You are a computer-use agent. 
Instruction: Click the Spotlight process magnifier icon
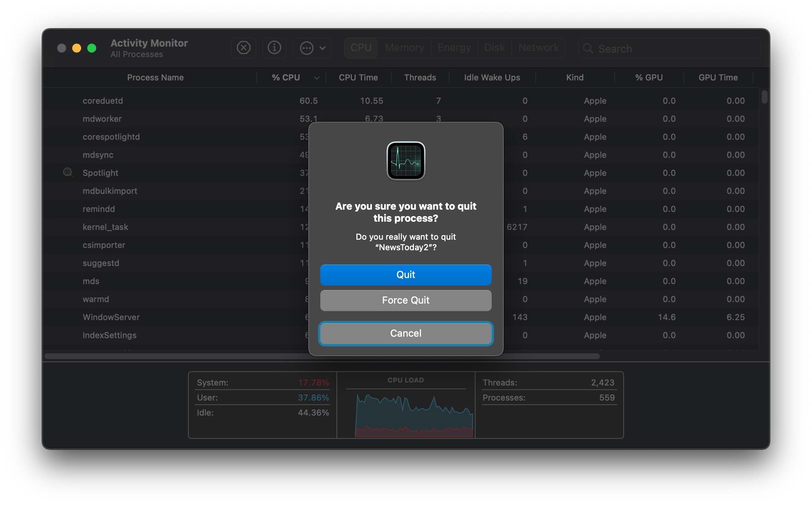point(68,172)
